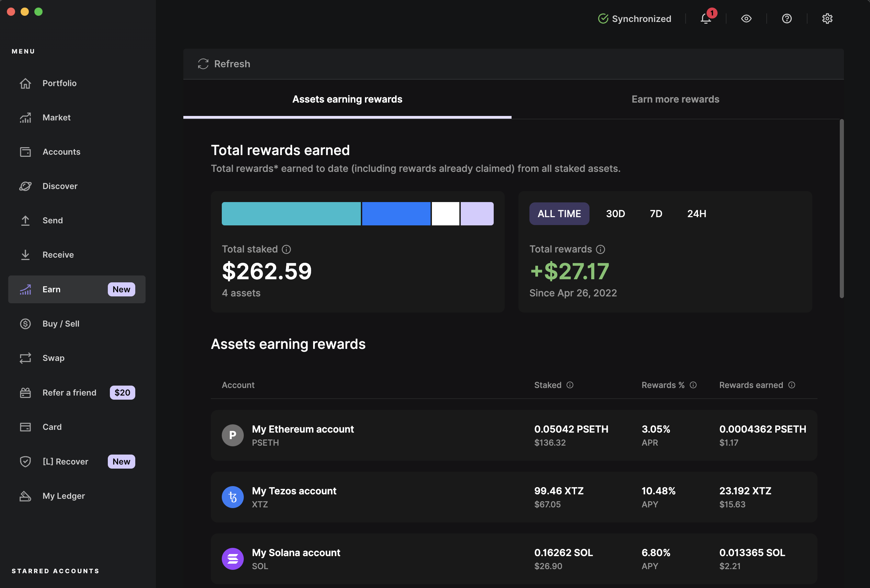The height and width of the screenshot is (588, 870).
Task: Switch to Earn more rewards tab
Action: [675, 99]
